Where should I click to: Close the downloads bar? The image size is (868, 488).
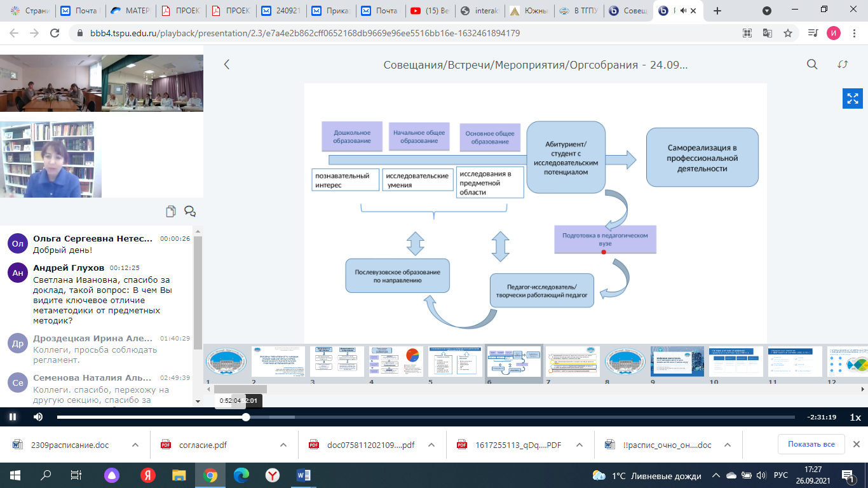pyautogui.click(x=856, y=444)
